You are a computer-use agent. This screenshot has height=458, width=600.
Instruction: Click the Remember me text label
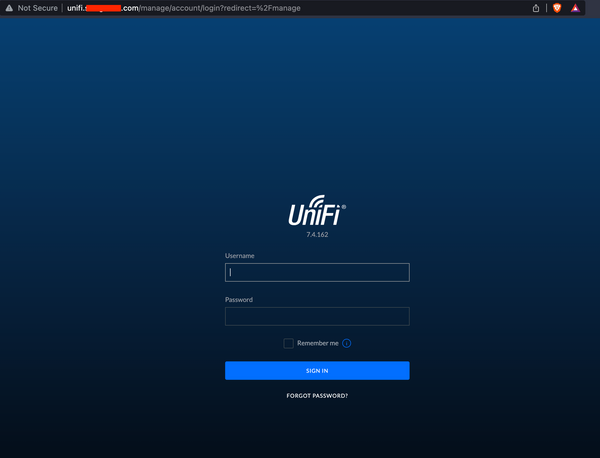318,343
